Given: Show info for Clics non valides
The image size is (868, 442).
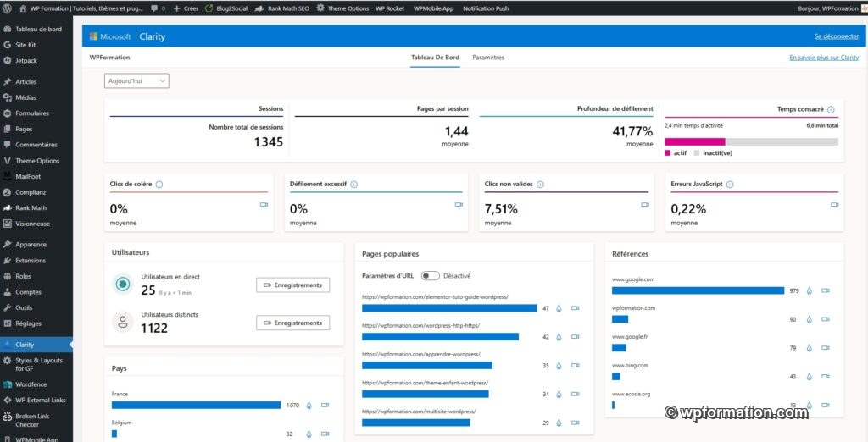Looking at the screenshot, I should pyautogui.click(x=540, y=185).
